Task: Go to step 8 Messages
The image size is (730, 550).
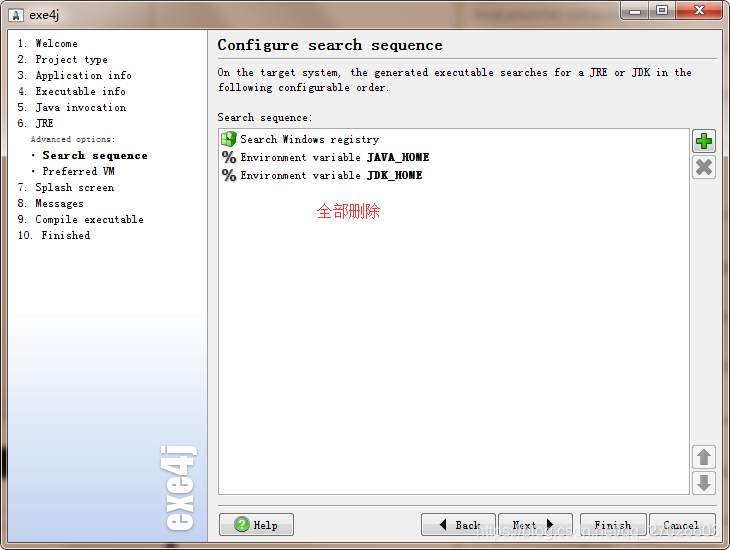Action: (x=50, y=204)
